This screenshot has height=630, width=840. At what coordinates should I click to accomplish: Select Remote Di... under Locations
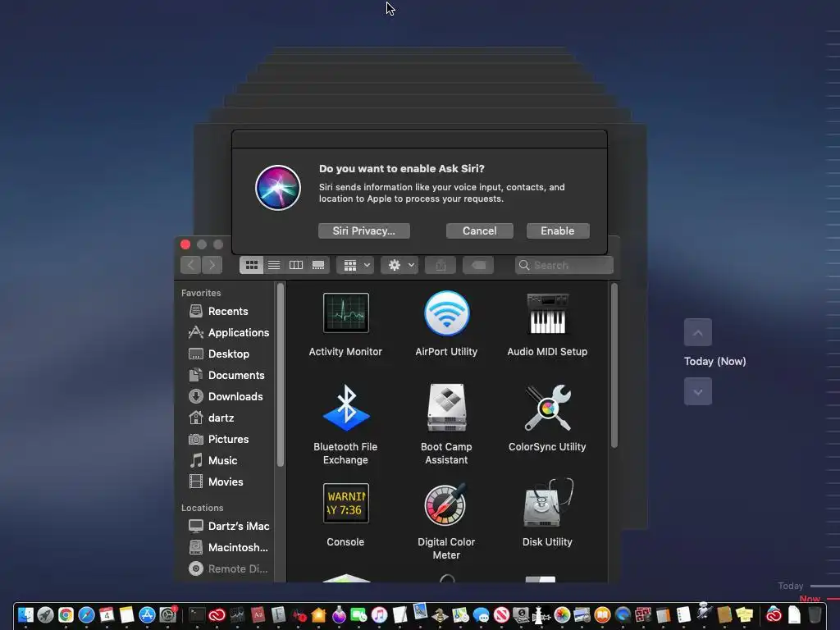(228, 569)
